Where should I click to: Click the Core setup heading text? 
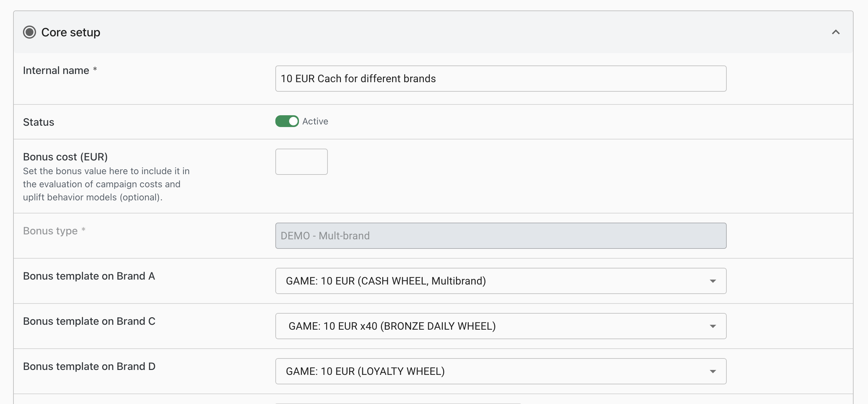pyautogui.click(x=71, y=32)
